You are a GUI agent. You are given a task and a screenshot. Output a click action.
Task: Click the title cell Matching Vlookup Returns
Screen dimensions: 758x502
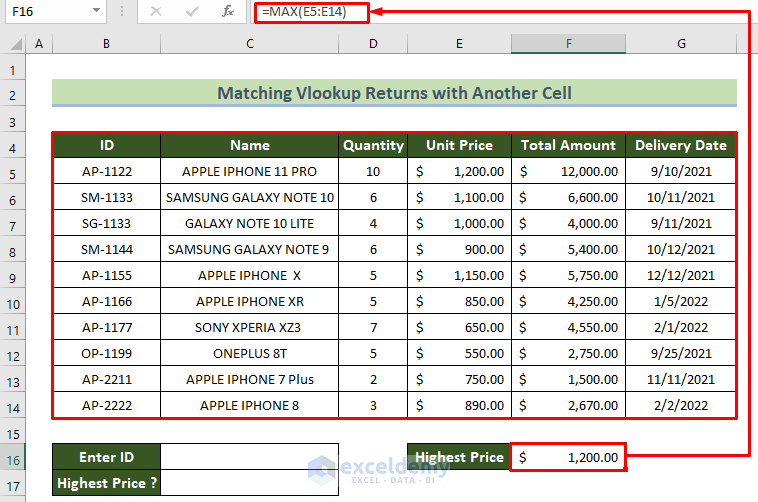pos(394,92)
